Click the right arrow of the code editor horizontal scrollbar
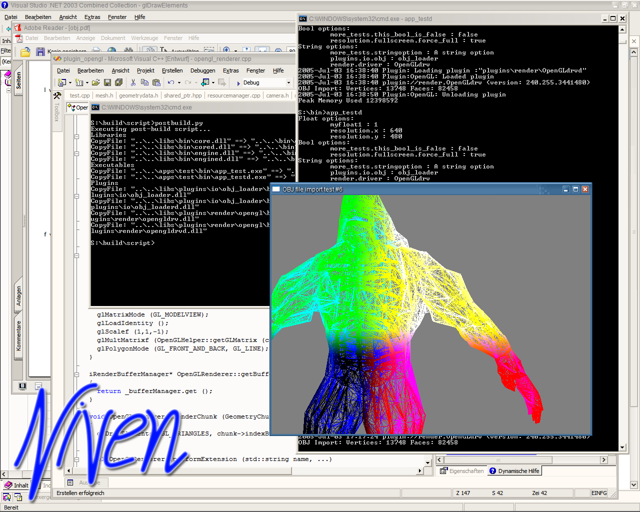The height and width of the screenshot is (512, 640). (420, 471)
